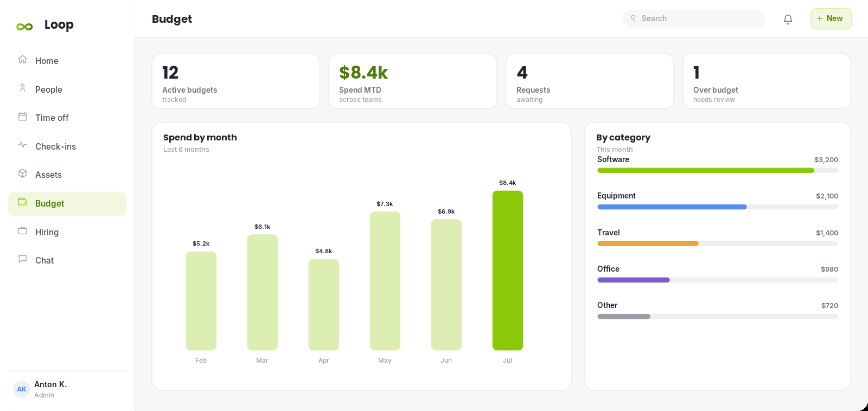Open the 4 Requests awaiting card
Image resolution: width=868 pixels, height=411 pixels.
click(590, 81)
